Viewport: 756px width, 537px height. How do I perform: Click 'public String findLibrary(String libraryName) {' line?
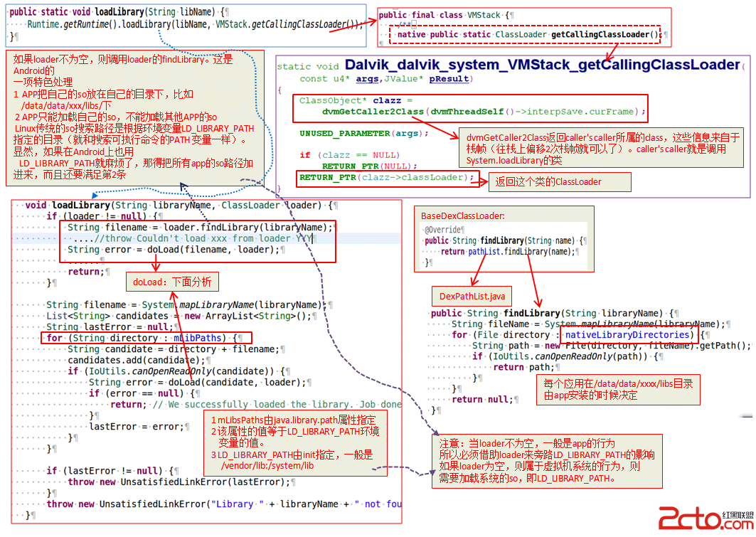pyautogui.click(x=551, y=314)
